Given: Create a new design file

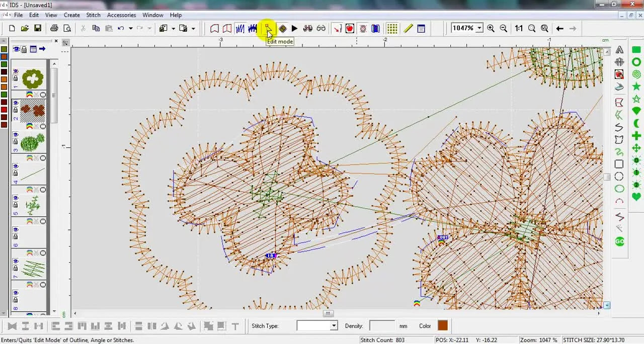Looking at the screenshot, I should [12, 29].
